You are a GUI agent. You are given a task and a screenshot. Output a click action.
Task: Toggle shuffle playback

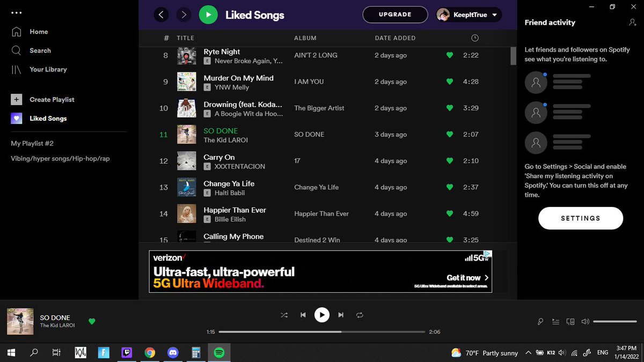(284, 315)
